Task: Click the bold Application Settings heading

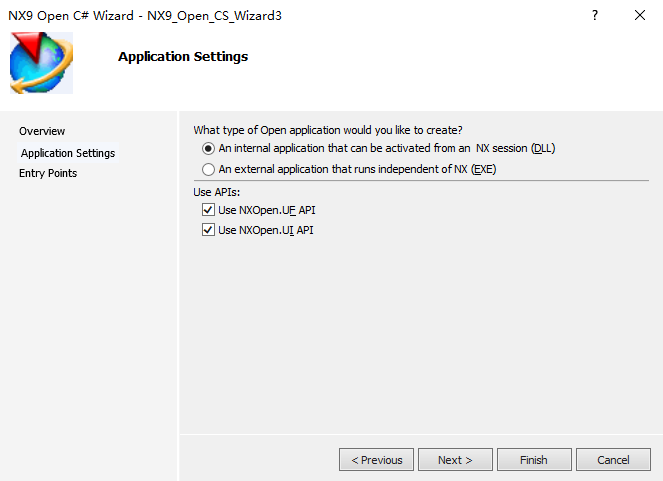Action: point(183,57)
